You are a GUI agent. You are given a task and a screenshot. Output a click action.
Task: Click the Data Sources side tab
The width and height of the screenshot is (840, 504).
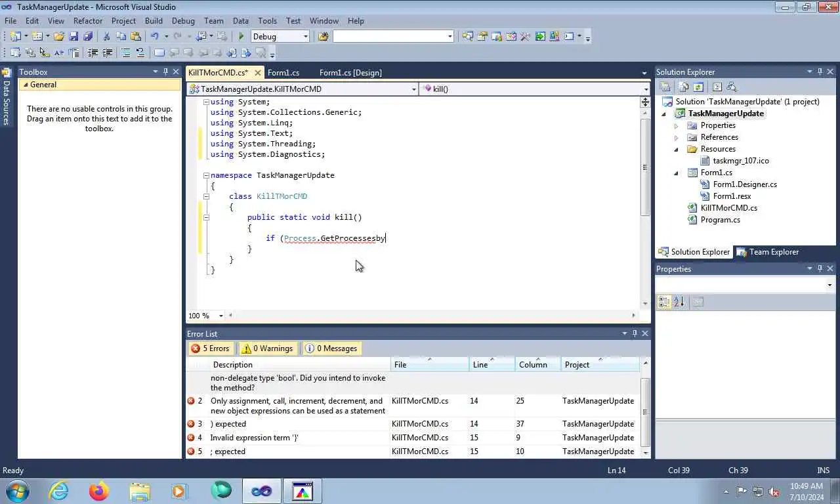7,97
